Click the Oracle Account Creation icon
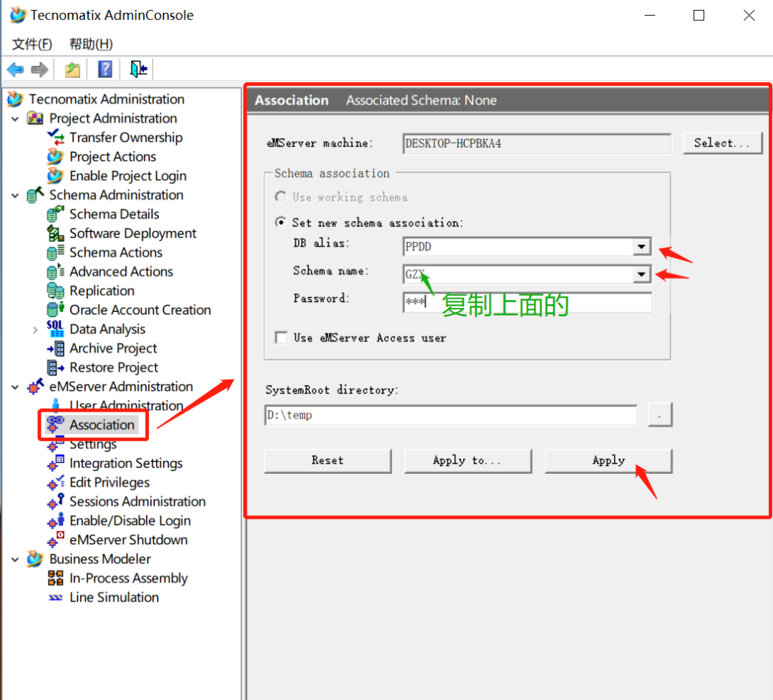Screen dimensions: 773x700 pos(55,310)
